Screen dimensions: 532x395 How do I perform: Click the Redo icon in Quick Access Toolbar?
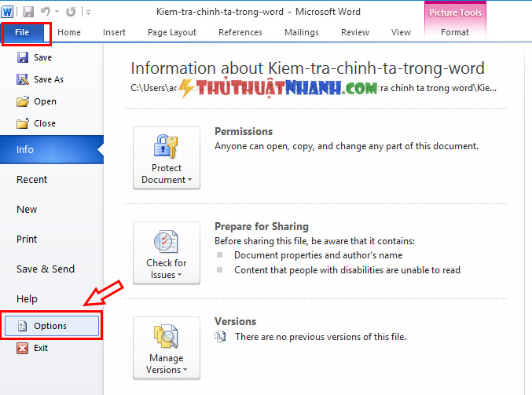[x=71, y=12]
